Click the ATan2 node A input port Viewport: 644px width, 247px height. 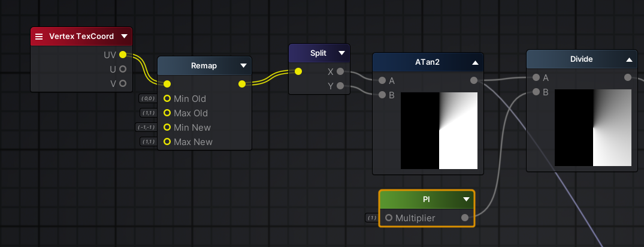382,80
